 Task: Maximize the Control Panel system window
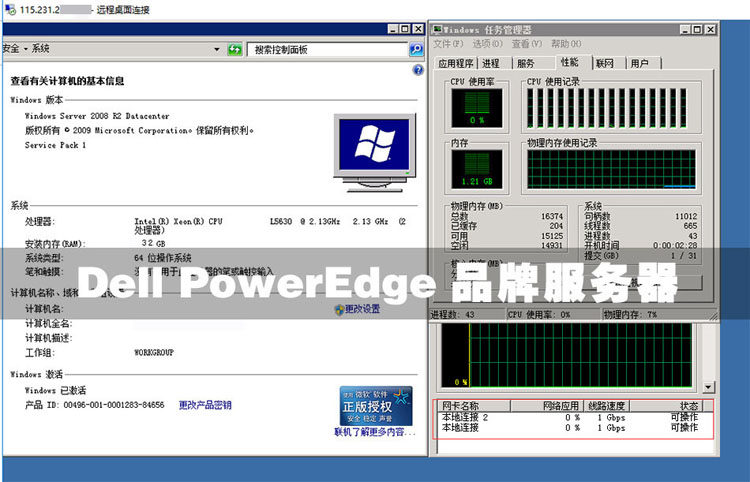click(x=405, y=29)
